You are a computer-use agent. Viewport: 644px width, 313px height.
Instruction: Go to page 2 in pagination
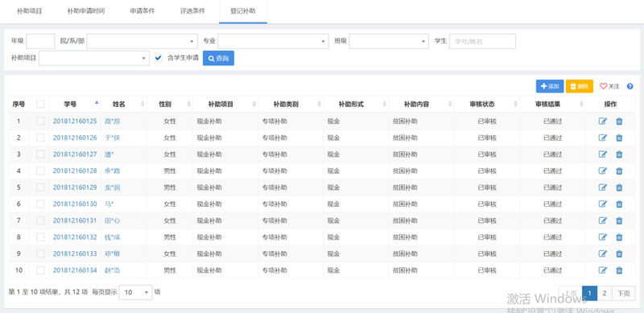tap(605, 293)
